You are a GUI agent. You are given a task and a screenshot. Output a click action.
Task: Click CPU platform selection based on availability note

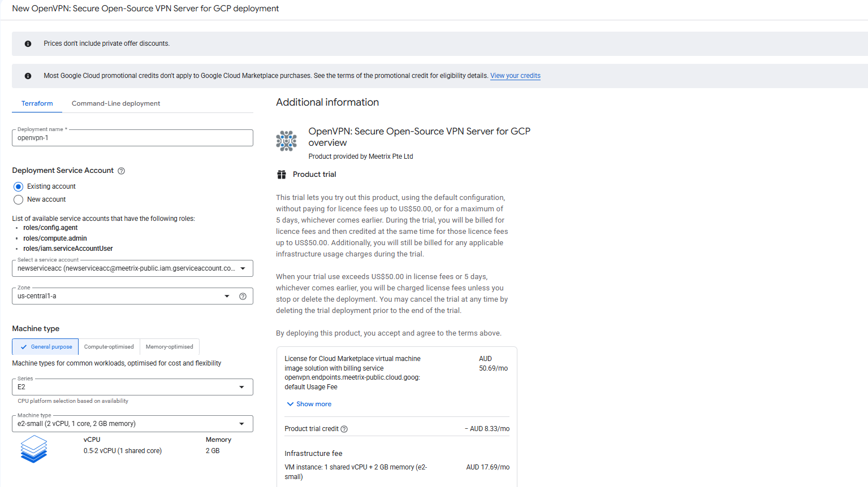(73, 401)
